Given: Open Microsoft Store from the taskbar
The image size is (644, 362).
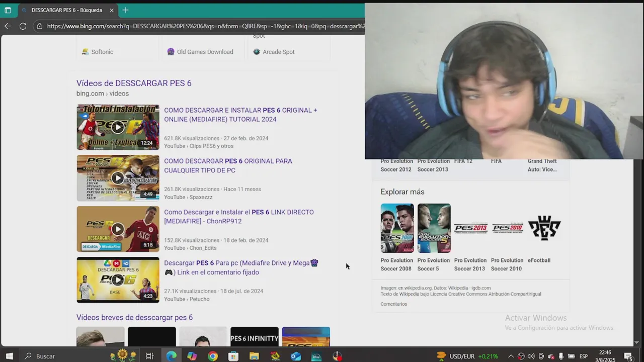Looking at the screenshot, I should pyautogui.click(x=233, y=356).
